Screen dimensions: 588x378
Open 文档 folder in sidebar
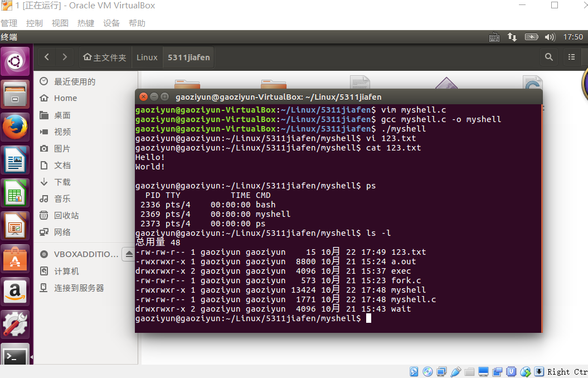pos(86,166)
